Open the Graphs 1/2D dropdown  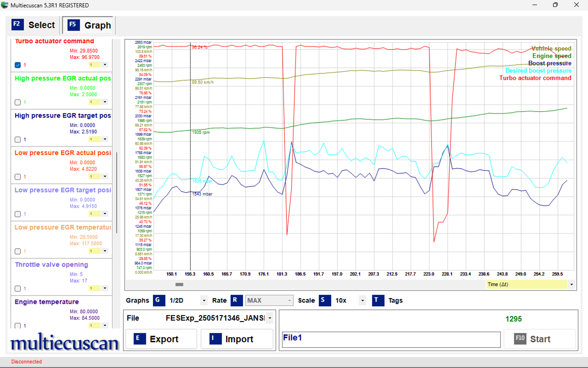coord(204,301)
